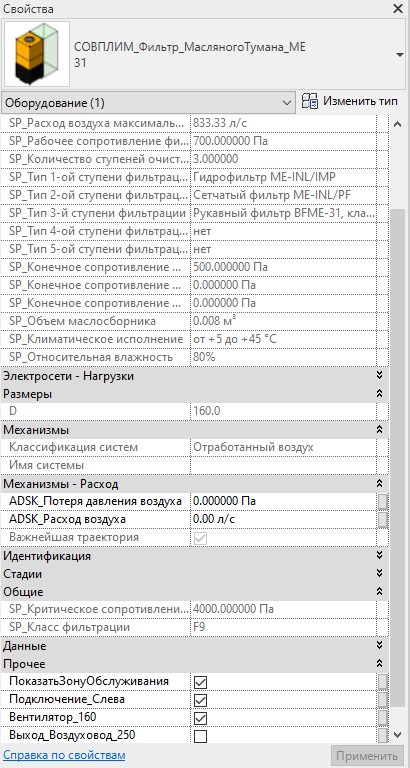410x768 pixels.
Task: Collapse the Механизмы - Расход group
Action: [x=379, y=483]
